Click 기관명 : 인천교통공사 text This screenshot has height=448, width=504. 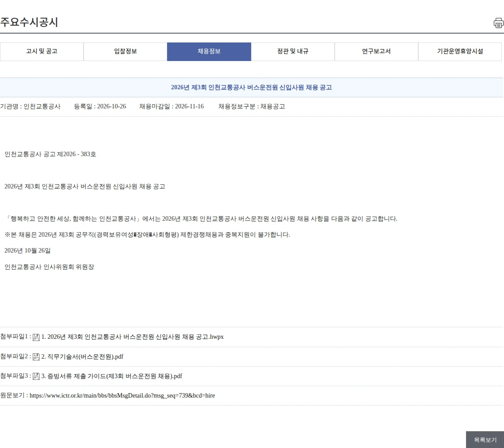click(x=30, y=107)
